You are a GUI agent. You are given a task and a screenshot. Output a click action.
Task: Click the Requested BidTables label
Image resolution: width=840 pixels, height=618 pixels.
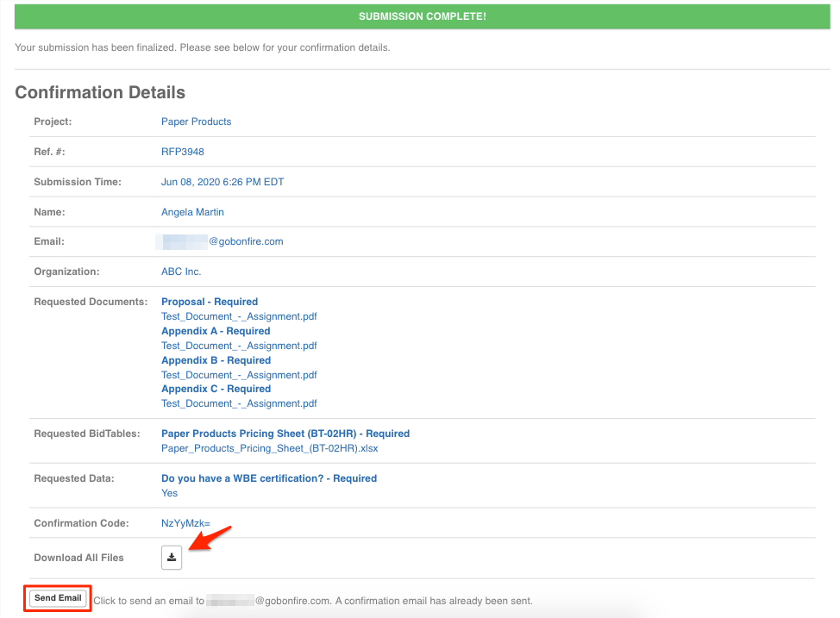[87, 434]
